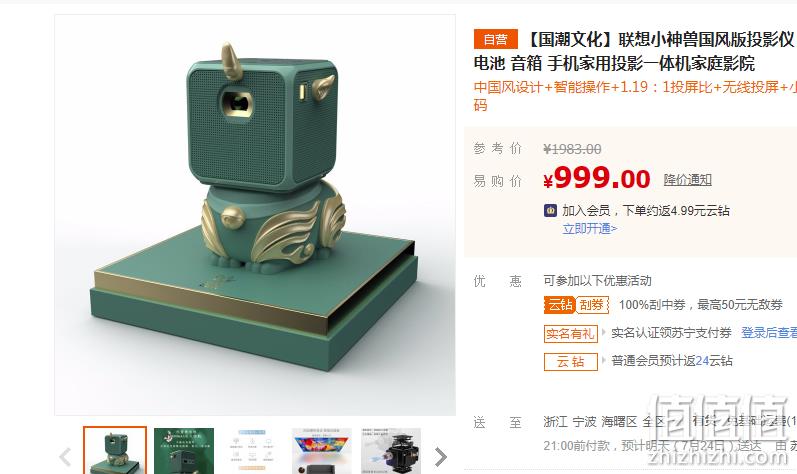Click the purple member crown icon
The height and width of the screenshot is (474, 797).
pyautogui.click(x=550, y=210)
